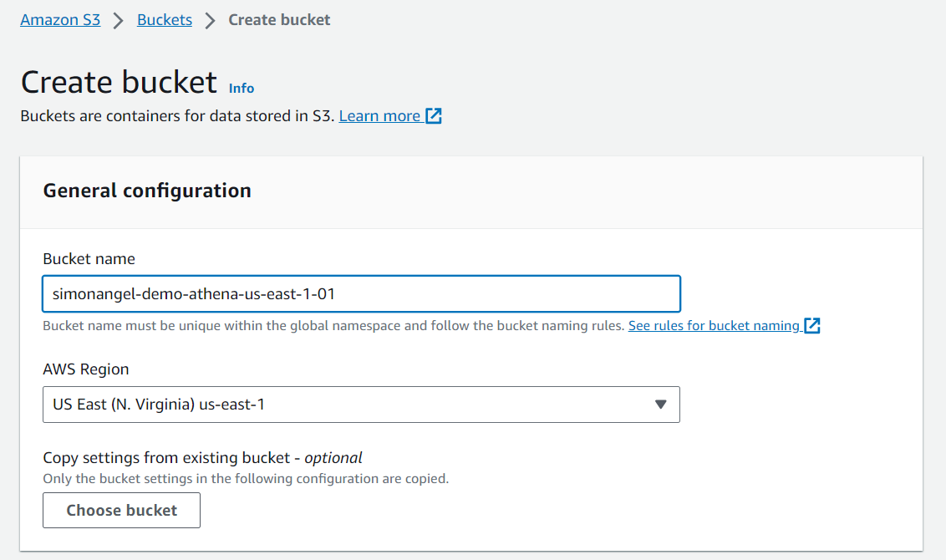Click the AWS Region field label

click(86, 369)
